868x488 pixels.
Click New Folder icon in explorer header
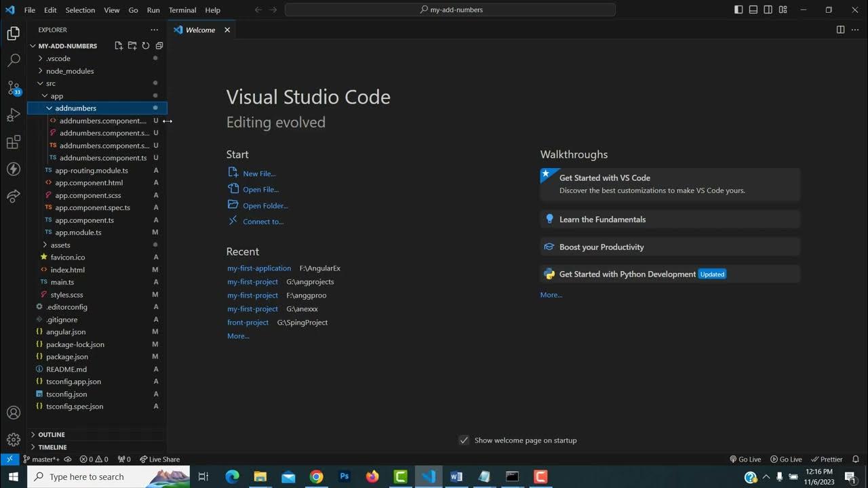coord(132,46)
